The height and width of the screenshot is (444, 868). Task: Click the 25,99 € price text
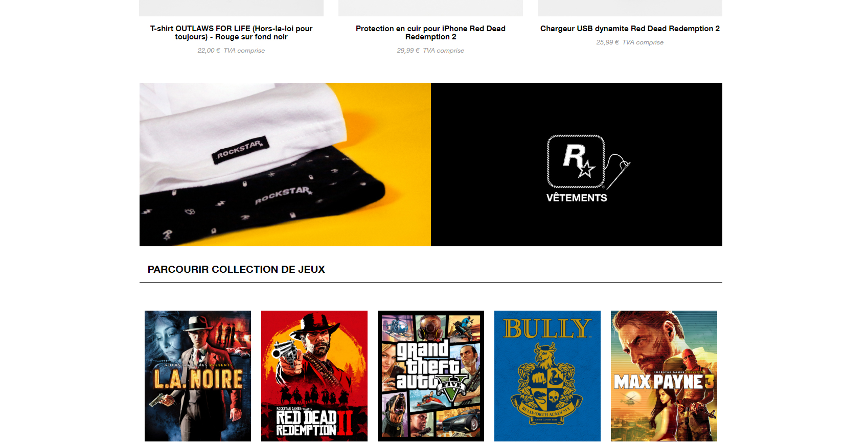tap(607, 42)
